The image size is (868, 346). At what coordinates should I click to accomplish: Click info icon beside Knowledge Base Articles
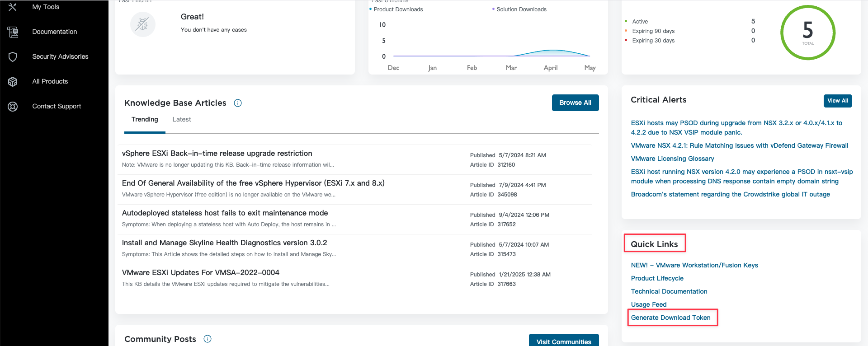(x=238, y=103)
